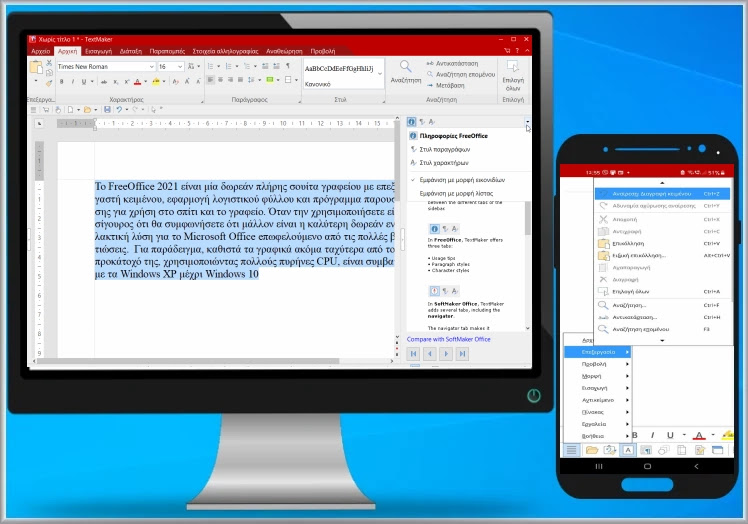The height and width of the screenshot is (524, 748).
Task: Click the Μετάβαση button in ribbon
Action: pos(445,85)
